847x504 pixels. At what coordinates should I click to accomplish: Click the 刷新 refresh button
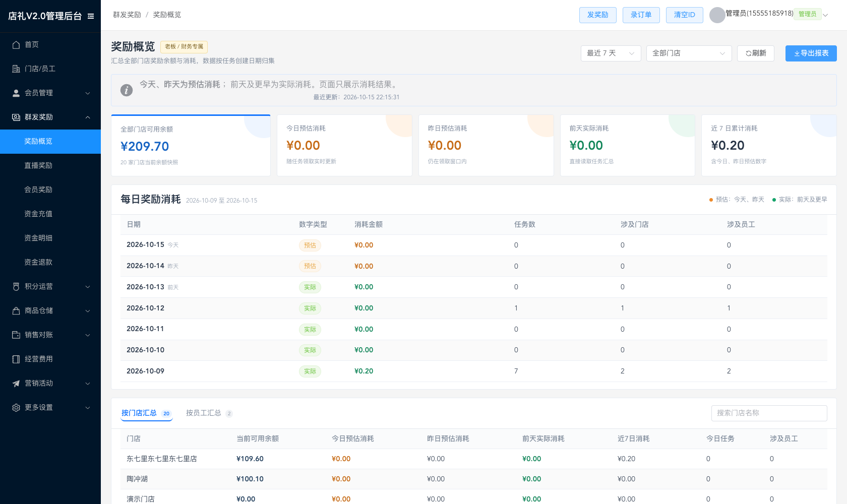click(756, 53)
